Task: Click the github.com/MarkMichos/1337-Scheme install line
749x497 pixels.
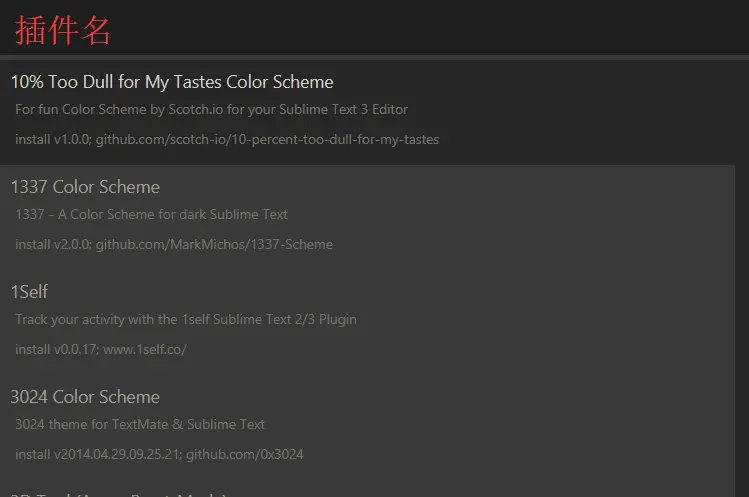Action: (174, 244)
